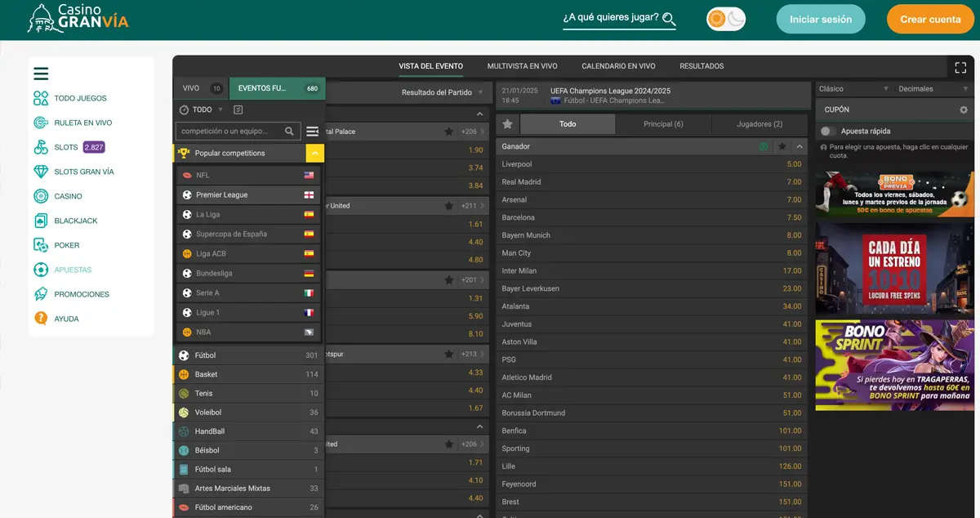Open the Resultados tab
Viewport: 980px width, 518px height.
coord(702,66)
